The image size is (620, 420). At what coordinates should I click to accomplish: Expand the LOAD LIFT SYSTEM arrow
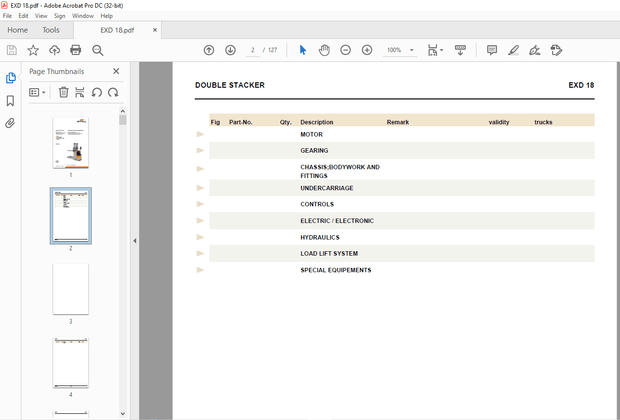[x=200, y=254]
